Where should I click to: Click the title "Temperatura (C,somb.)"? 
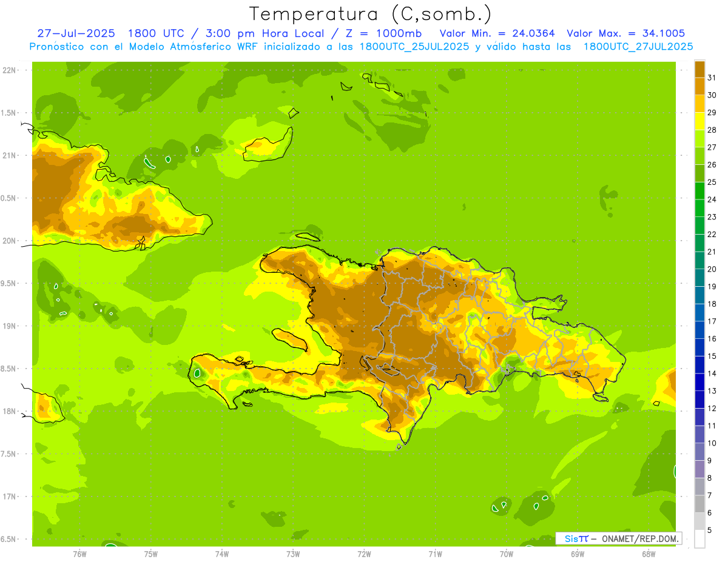[x=371, y=14]
